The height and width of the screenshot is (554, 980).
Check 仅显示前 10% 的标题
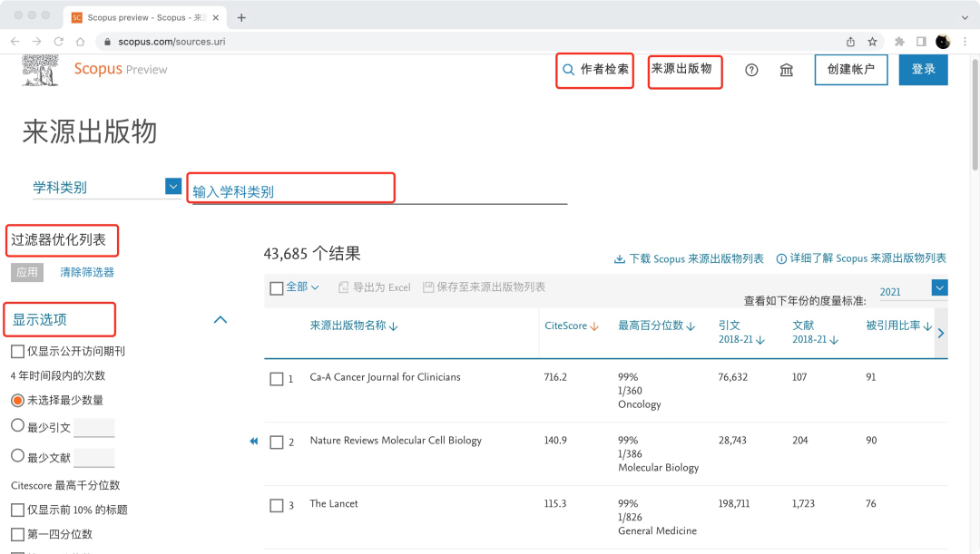click(x=16, y=509)
